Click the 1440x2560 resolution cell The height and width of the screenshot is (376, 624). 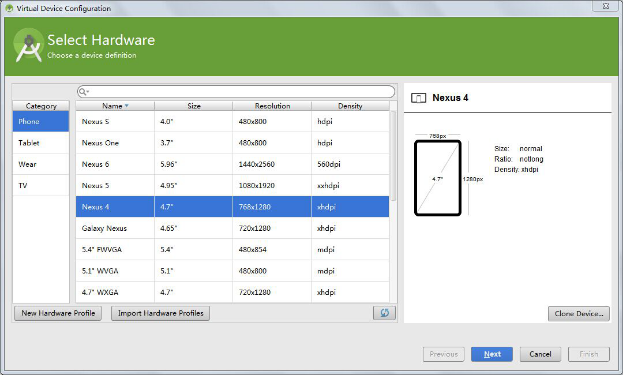tap(272, 164)
